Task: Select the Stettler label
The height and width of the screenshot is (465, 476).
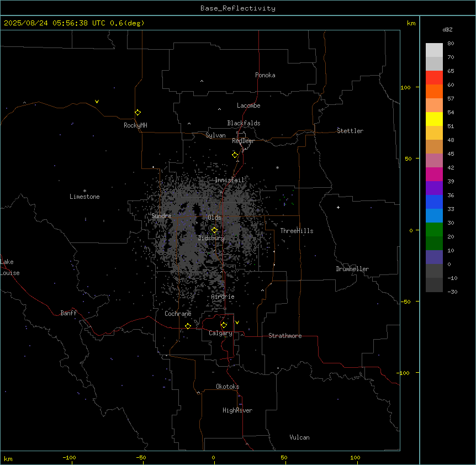Action: pyautogui.click(x=350, y=131)
